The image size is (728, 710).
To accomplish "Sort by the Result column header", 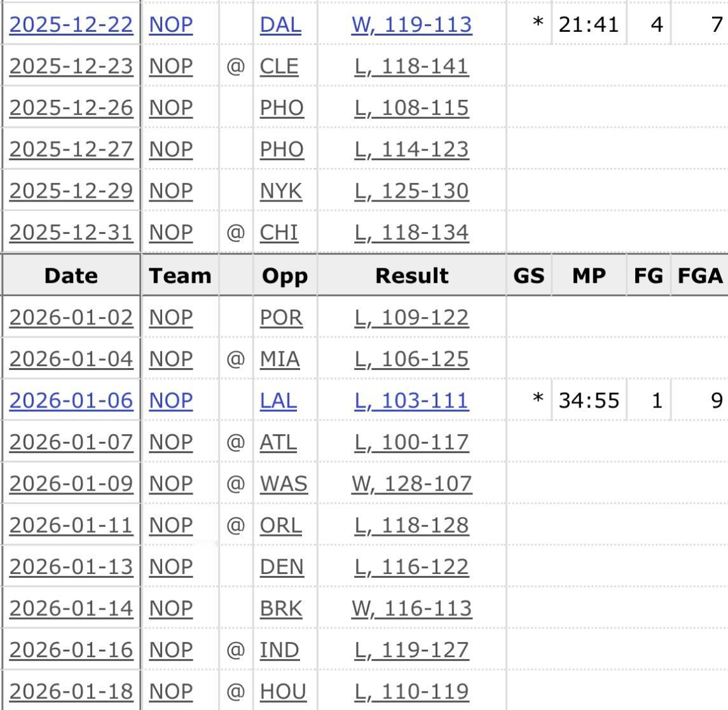I will coord(411,275).
